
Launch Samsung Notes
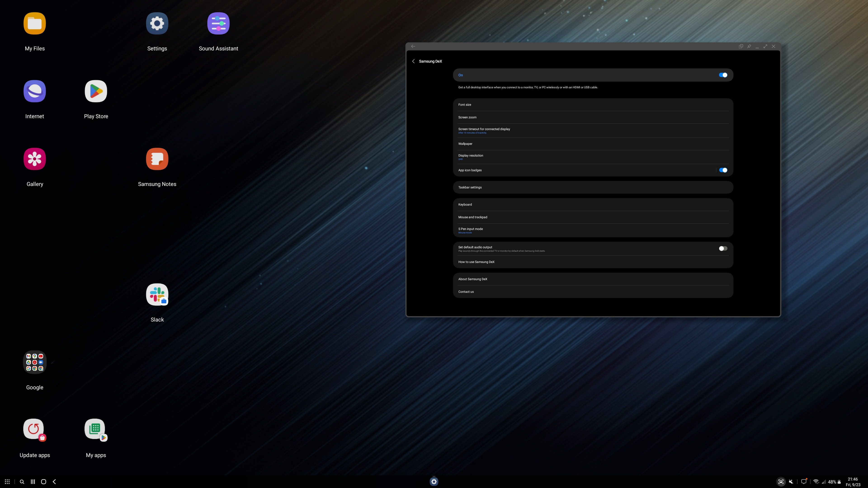(x=157, y=159)
